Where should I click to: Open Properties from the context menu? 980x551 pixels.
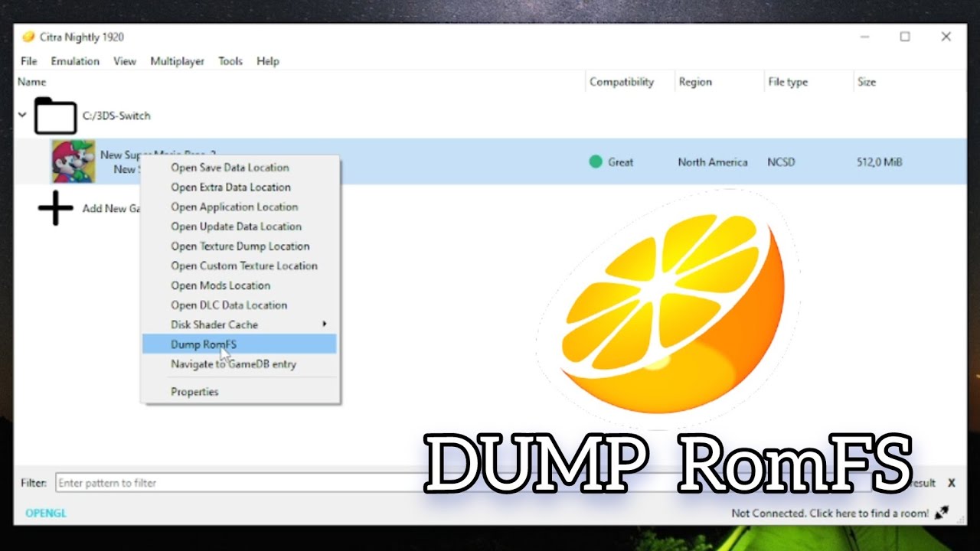239,392
